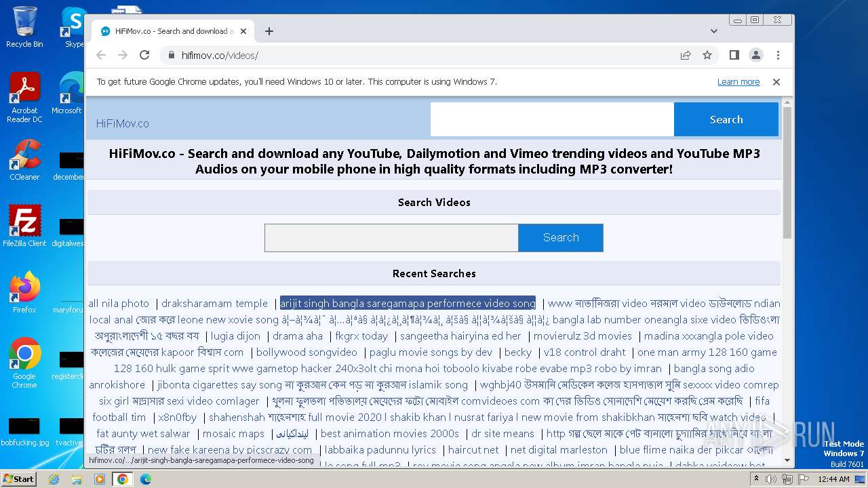Viewport: 868px width, 488px height.
Task: Click the Windows Start button
Action: 18,479
